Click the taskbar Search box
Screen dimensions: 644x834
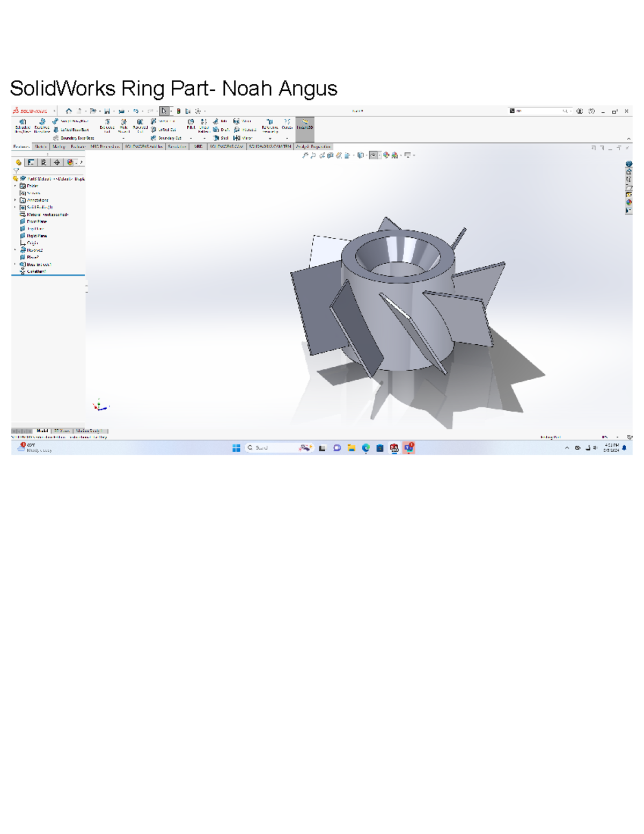[x=279, y=448]
